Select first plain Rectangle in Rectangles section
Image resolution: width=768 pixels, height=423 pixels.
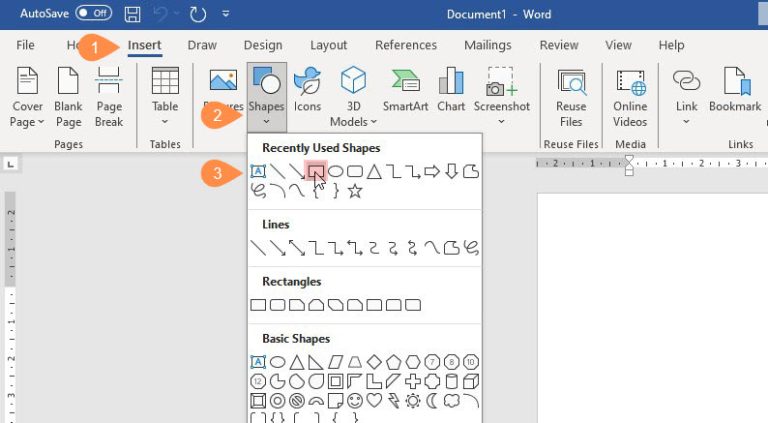(x=258, y=306)
